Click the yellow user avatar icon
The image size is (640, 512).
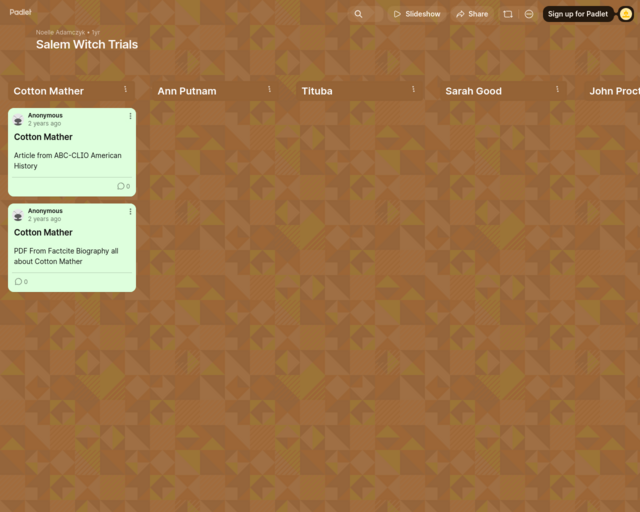point(626,14)
